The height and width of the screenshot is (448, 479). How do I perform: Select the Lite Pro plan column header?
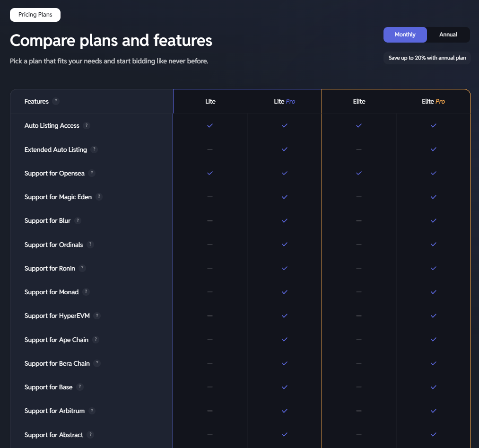(284, 101)
